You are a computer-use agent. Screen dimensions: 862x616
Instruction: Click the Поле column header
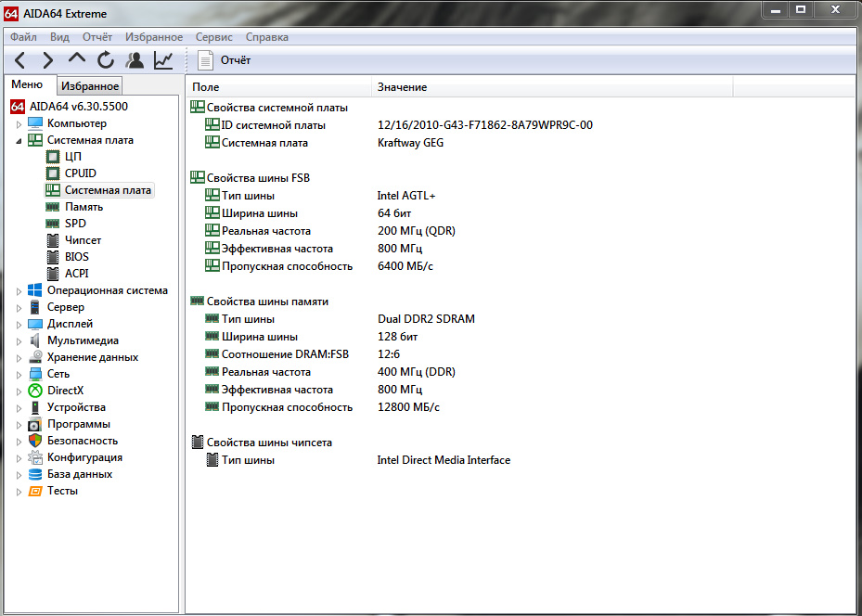pos(279,87)
